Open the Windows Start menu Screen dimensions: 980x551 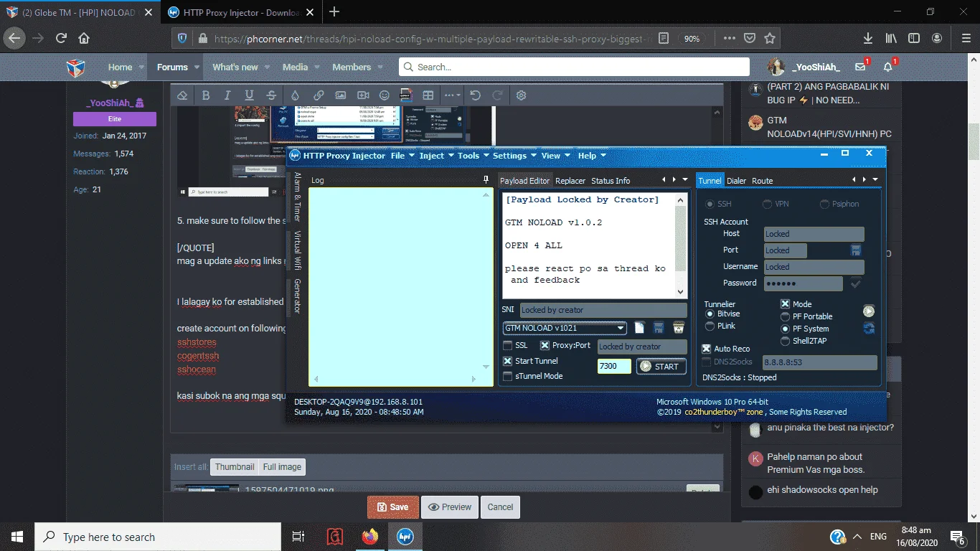(17, 537)
